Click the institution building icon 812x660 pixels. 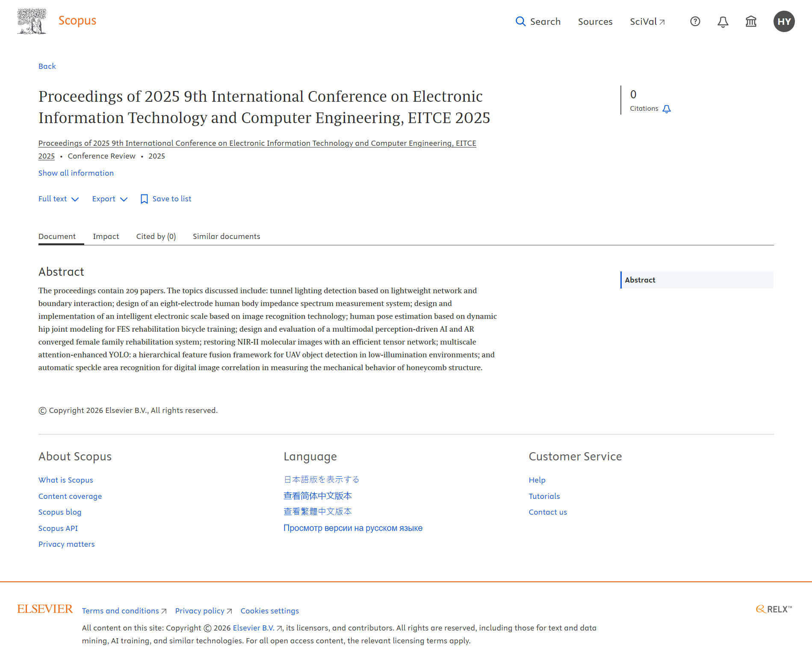[751, 21]
